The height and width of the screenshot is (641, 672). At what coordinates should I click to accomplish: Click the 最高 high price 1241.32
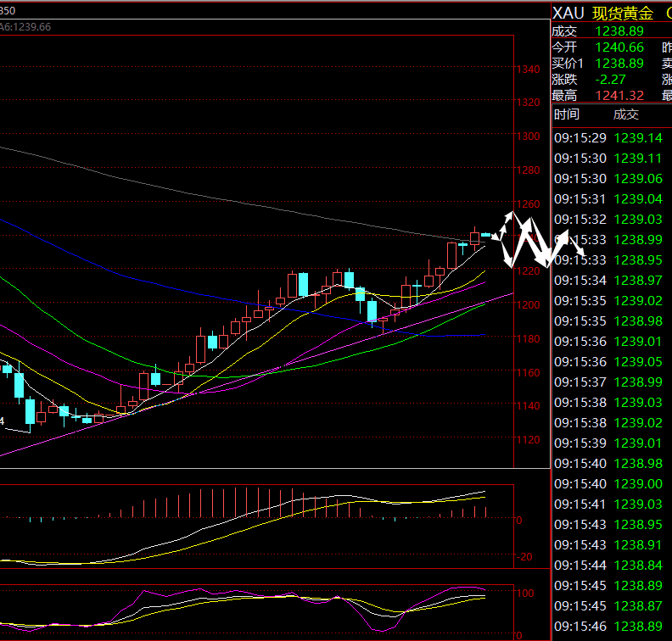pos(619,95)
